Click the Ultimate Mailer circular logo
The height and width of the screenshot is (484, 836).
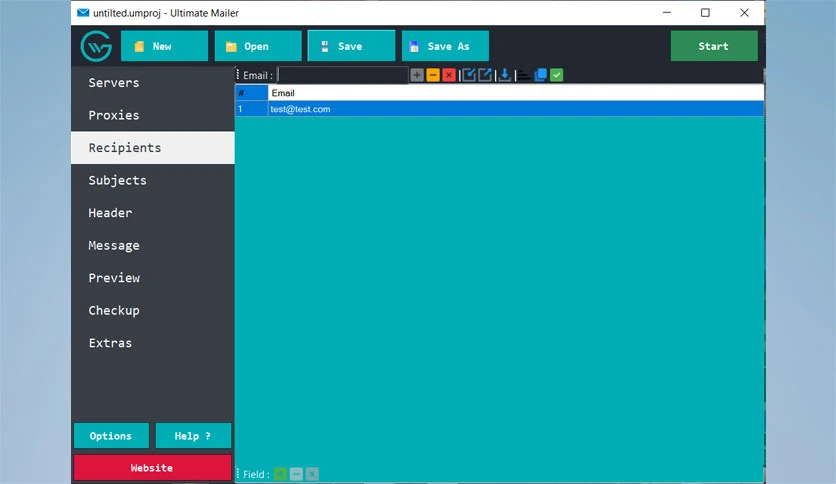pos(96,46)
